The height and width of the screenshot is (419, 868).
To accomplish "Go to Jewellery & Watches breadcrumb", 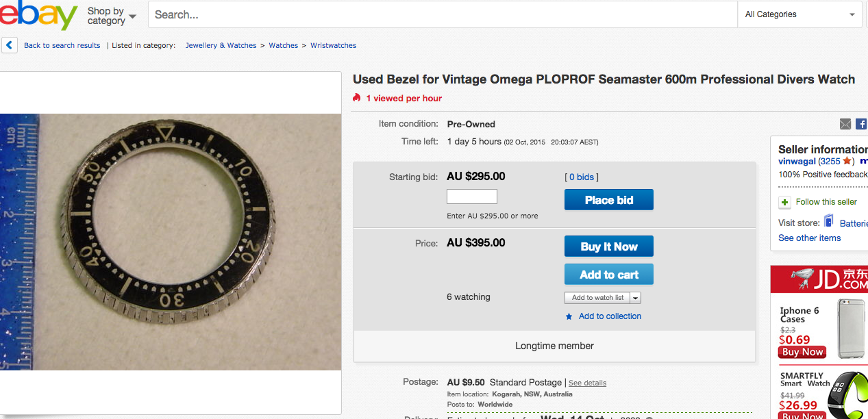I will (x=221, y=46).
